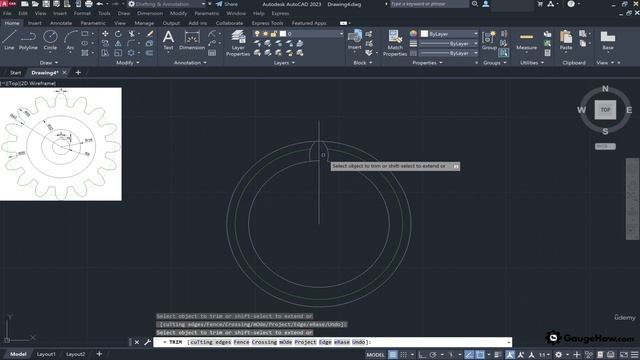Click the Paste icon
Image resolution: width=640 pixels, height=360 pixels.
(x=566, y=40)
